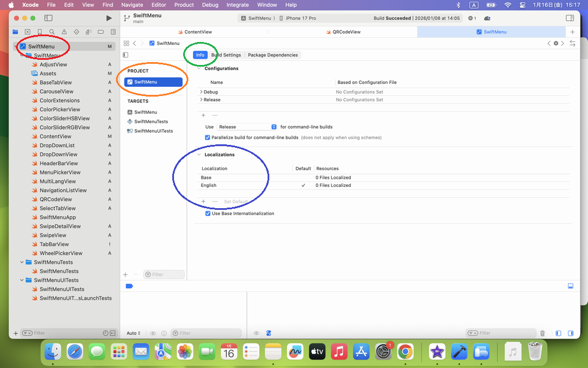
Task: Open the Release command-line build configuration dropdown
Action: tap(247, 126)
